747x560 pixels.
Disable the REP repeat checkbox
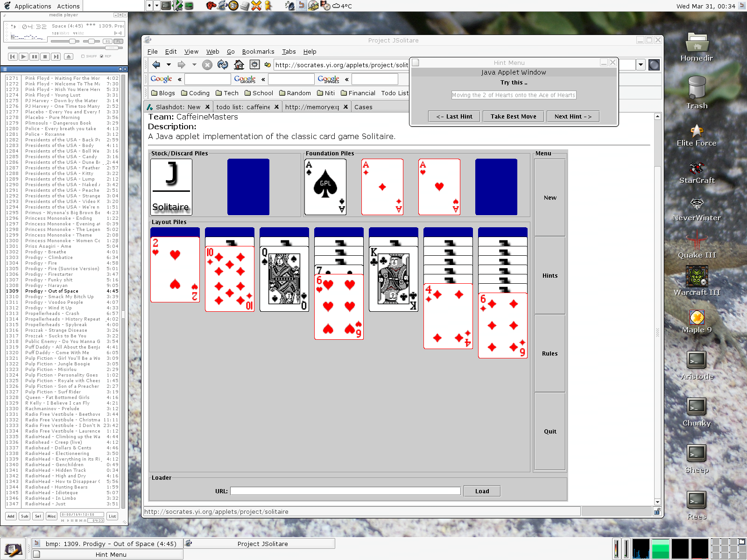[x=102, y=56]
